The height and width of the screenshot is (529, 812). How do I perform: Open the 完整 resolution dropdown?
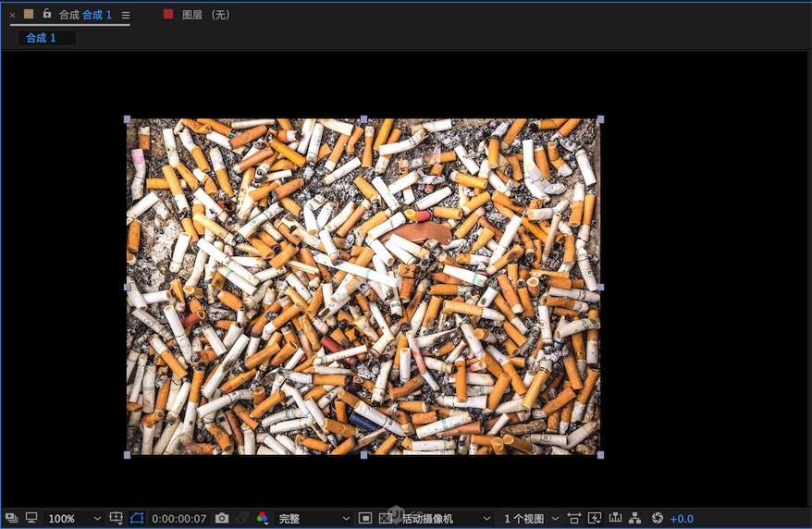pos(314,519)
